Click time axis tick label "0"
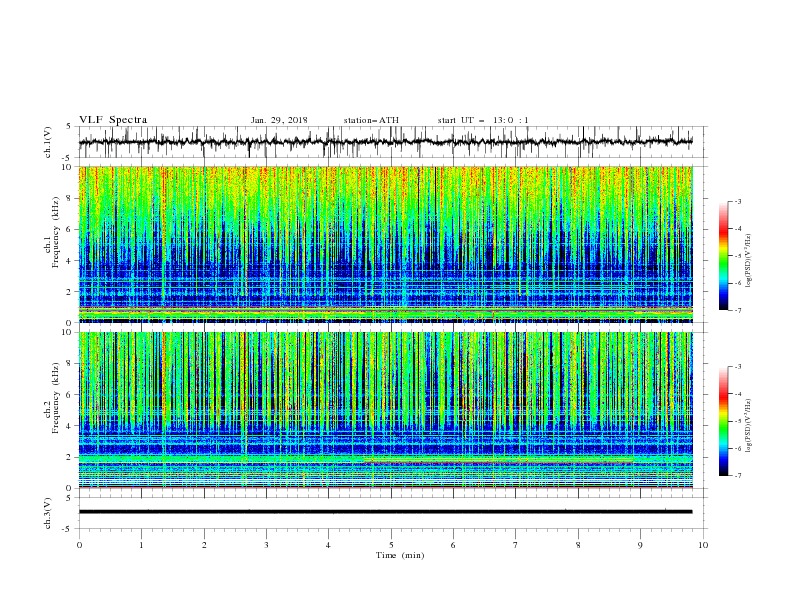Screen dimensions: 792x612 click(79, 545)
